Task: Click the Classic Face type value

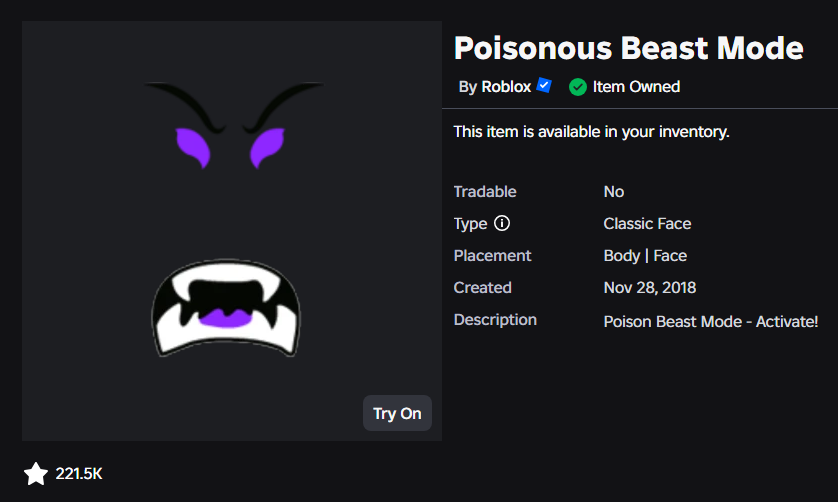Action: point(647,223)
